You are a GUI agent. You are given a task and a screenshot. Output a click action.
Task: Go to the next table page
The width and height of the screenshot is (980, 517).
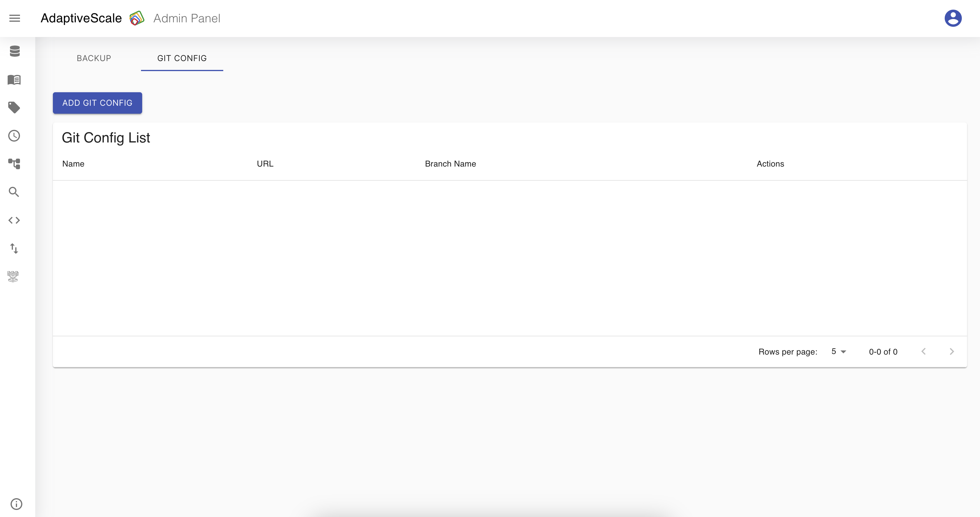(952, 352)
